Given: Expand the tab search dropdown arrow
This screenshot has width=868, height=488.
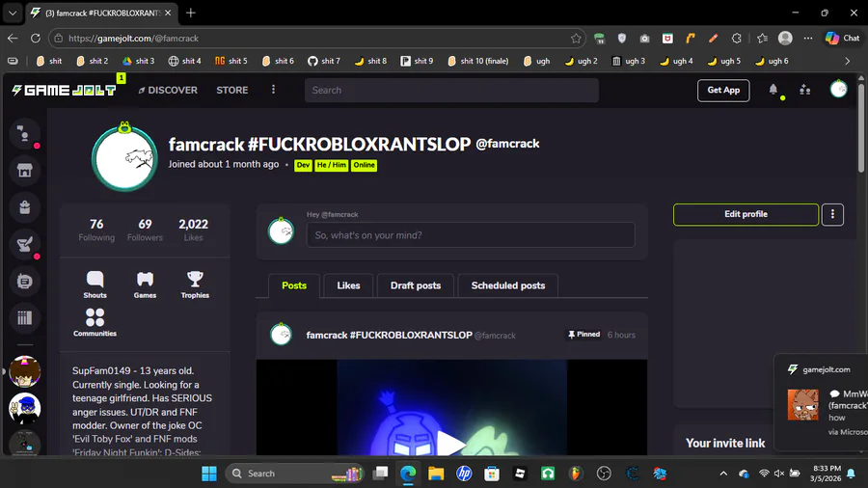Looking at the screenshot, I should [13, 13].
